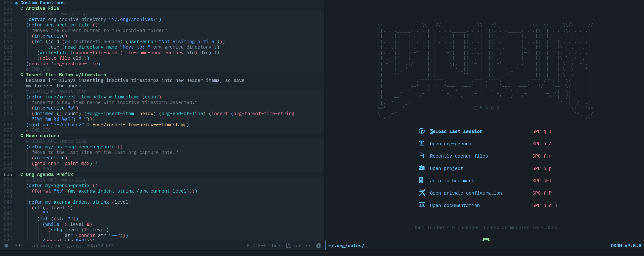Select Jump to bookmark
Image resolution: width=644 pixels, height=256 pixels.
(452, 181)
